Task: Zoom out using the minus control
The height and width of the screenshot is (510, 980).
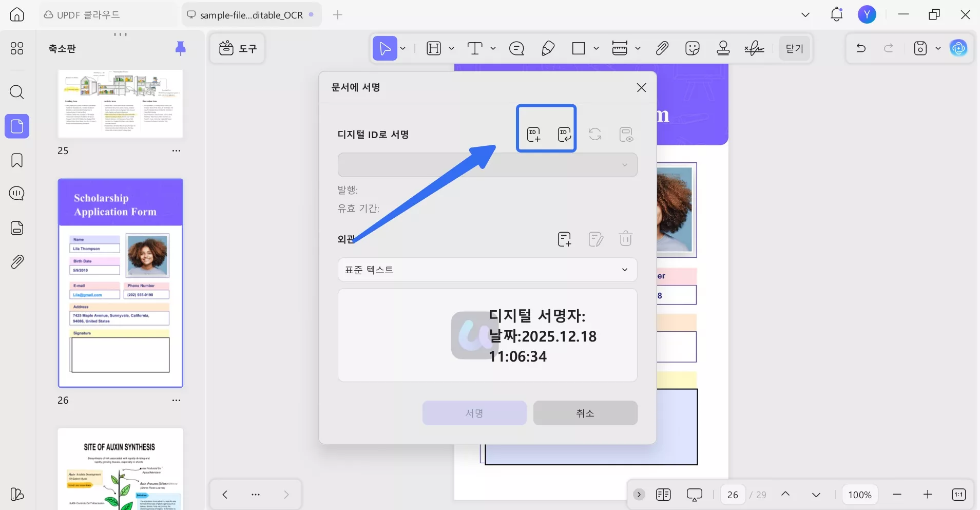Action: pyautogui.click(x=897, y=494)
